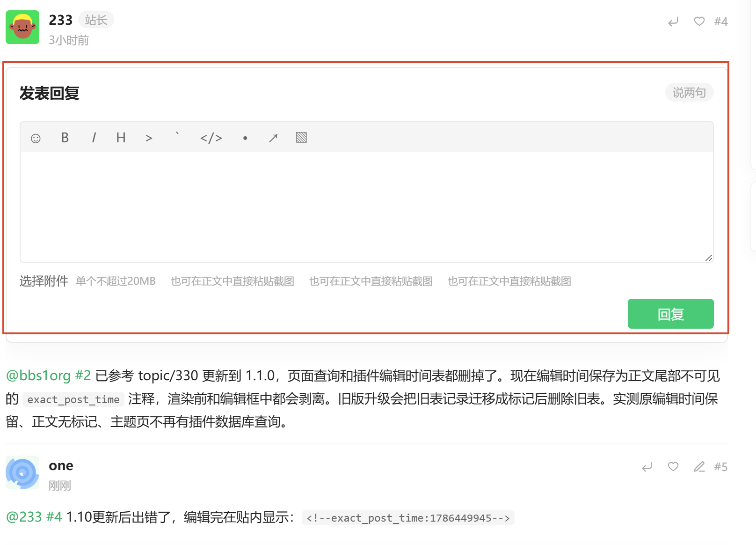Open the #4 post permalink
This screenshot has height=545, width=756.
point(721,22)
